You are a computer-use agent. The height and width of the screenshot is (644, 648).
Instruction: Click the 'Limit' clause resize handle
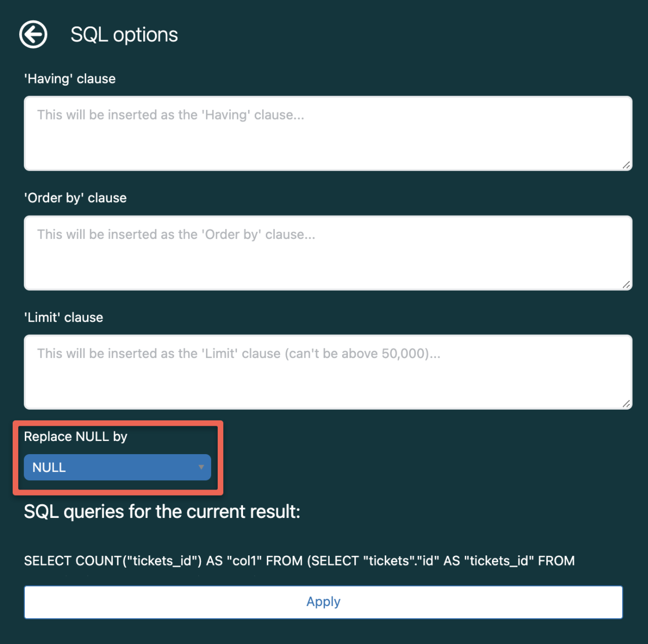coord(626,404)
